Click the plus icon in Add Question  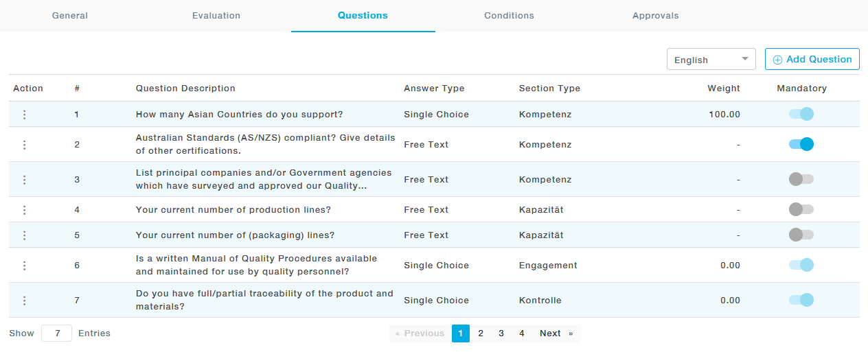(777, 60)
